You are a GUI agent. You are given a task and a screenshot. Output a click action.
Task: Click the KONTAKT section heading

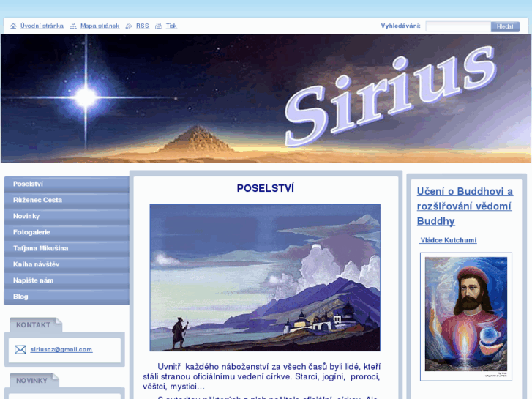click(33, 325)
